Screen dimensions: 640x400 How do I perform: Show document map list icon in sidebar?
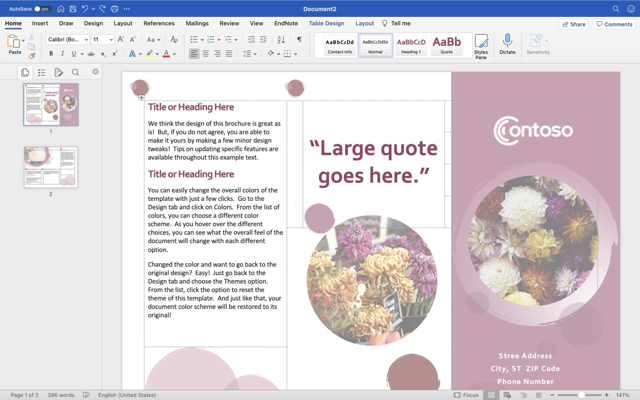[x=42, y=72]
